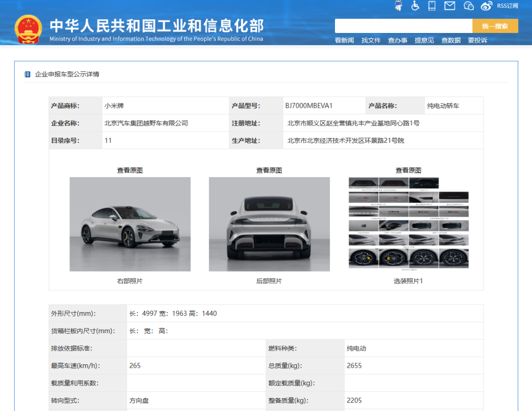Open the 看新闻 menu item
This screenshot has height=411, width=532.
(344, 40)
